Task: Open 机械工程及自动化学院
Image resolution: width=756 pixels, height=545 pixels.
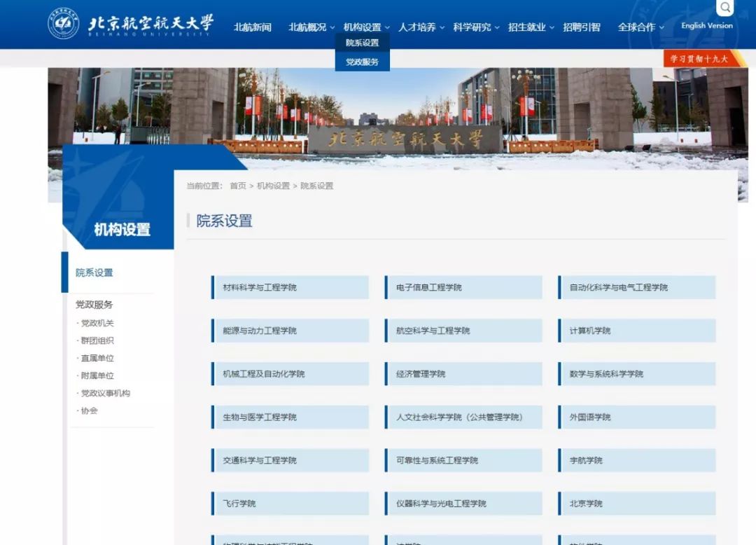Action: [x=290, y=374]
